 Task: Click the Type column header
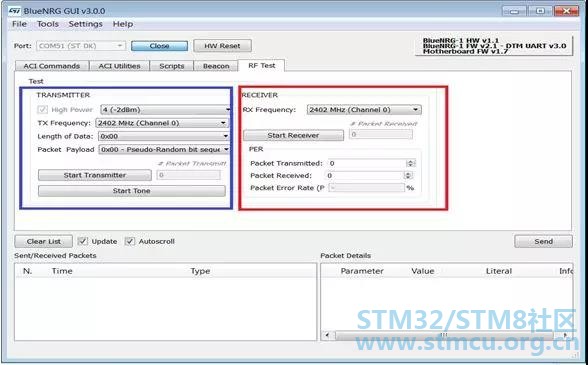tap(200, 271)
